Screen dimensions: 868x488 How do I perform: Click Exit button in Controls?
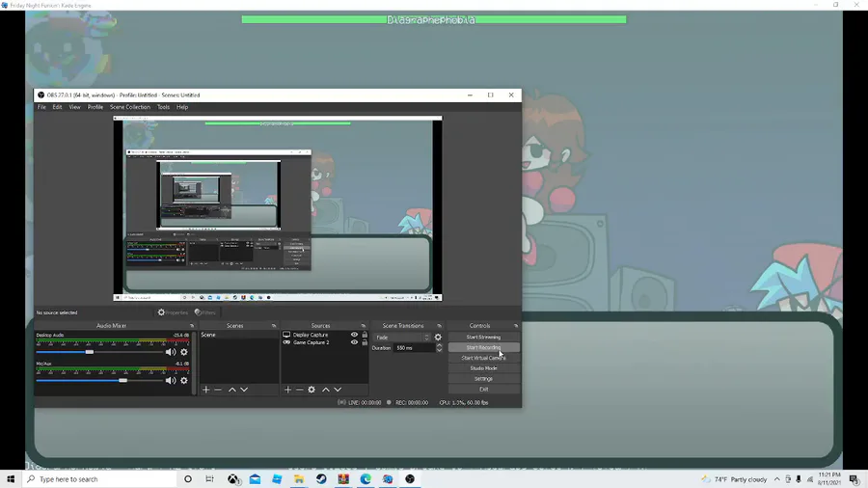click(484, 390)
